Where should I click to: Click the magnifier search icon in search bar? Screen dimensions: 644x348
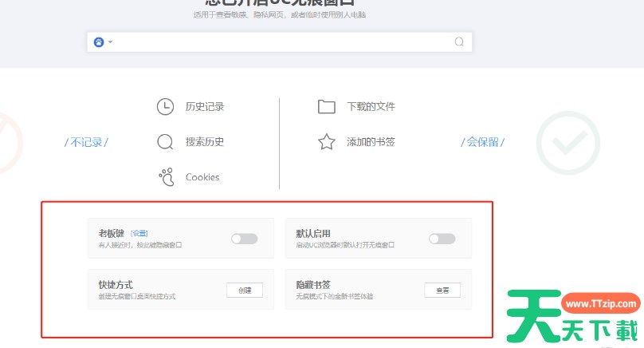click(459, 42)
